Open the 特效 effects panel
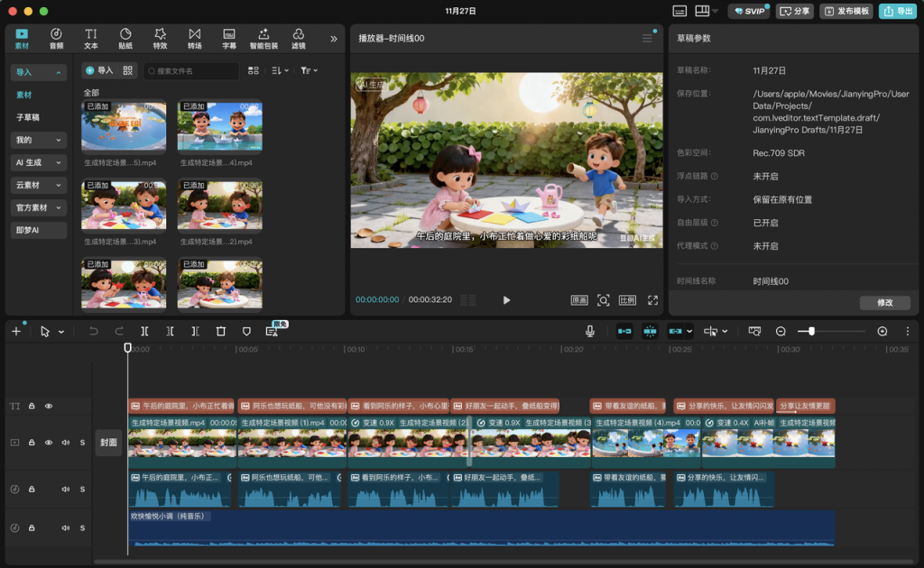Image resolution: width=924 pixels, height=568 pixels. [160, 38]
